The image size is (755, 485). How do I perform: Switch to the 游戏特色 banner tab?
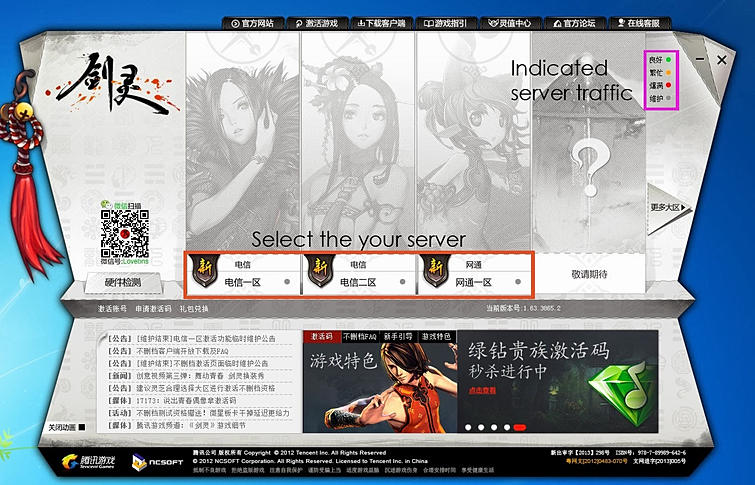pyautogui.click(x=436, y=336)
